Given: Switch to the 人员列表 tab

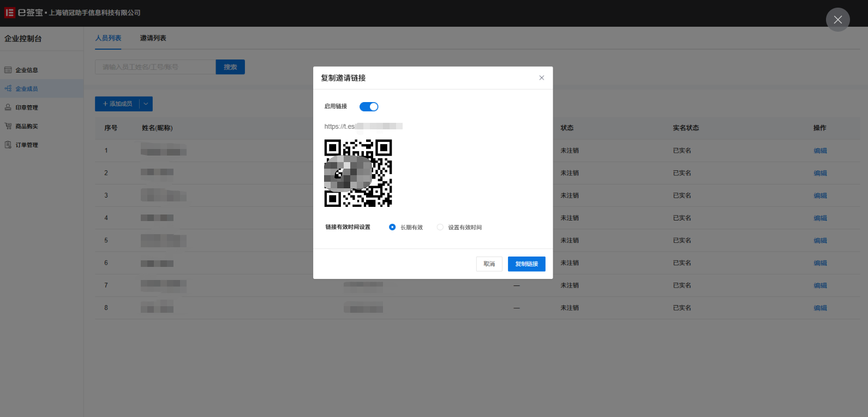Looking at the screenshot, I should (x=108, y=38).
